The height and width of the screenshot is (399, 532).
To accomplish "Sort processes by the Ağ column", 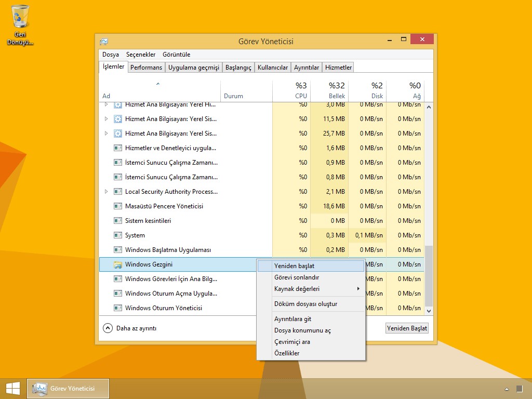I will click(x=405, y=91).
